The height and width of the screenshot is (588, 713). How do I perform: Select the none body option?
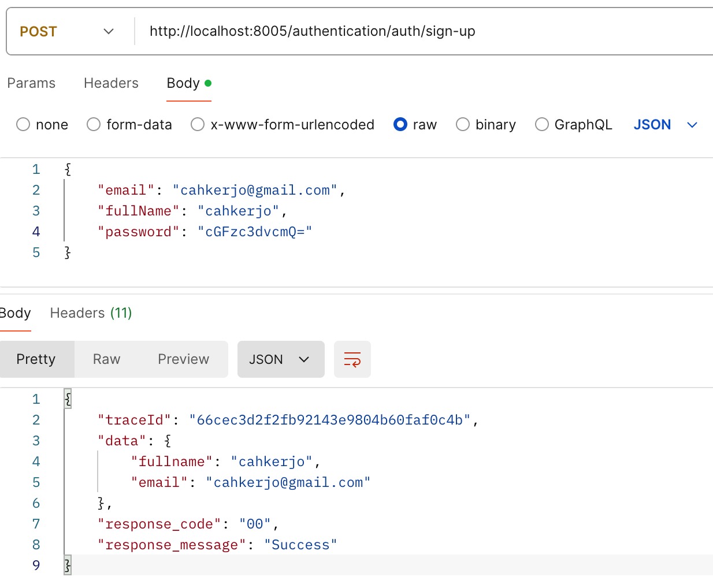point(42,125)
